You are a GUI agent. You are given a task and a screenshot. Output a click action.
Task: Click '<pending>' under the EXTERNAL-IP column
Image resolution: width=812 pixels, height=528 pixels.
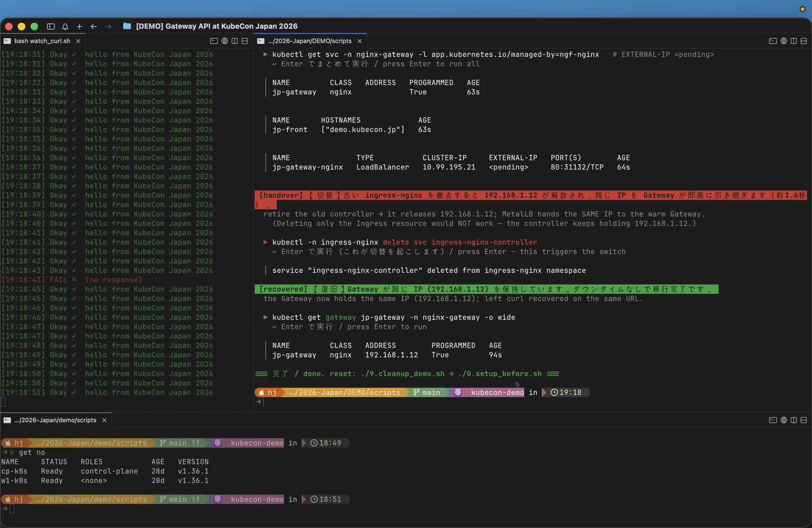509,167
